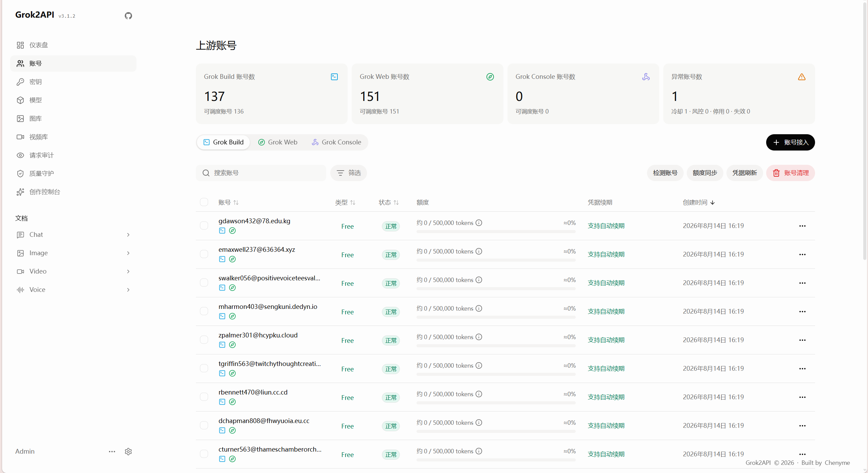Open row actions for dchapman808@fhwyuoia.eu.cc

[802, 426]
